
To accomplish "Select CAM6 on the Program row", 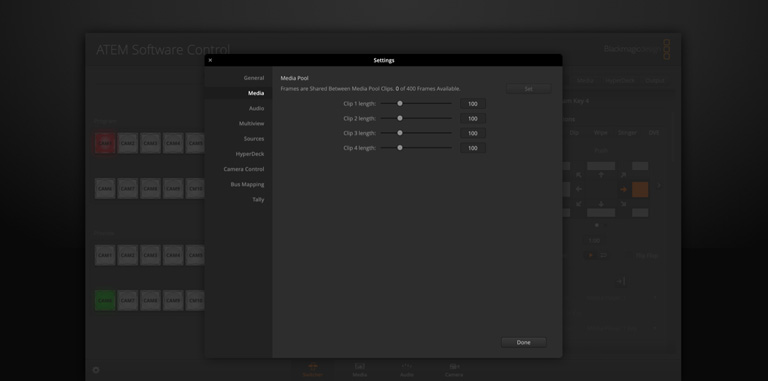I will (105, 189).
